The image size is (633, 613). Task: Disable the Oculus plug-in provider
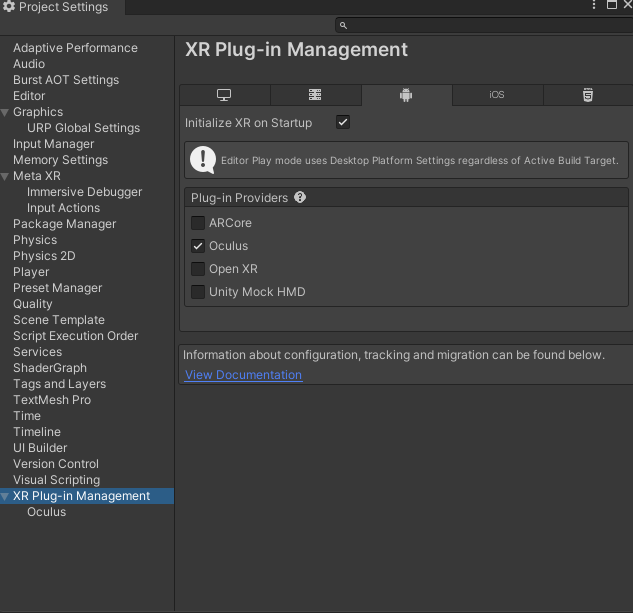click(198, 246)
